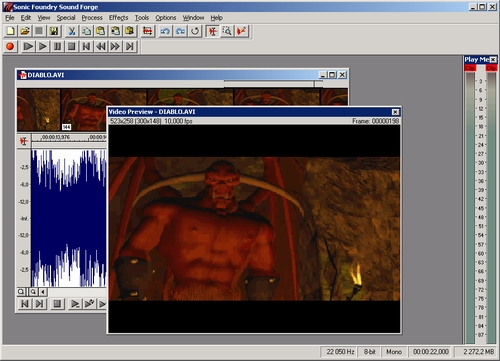Maximize the DIABLO.AVI data window

(x=332, y=75)
